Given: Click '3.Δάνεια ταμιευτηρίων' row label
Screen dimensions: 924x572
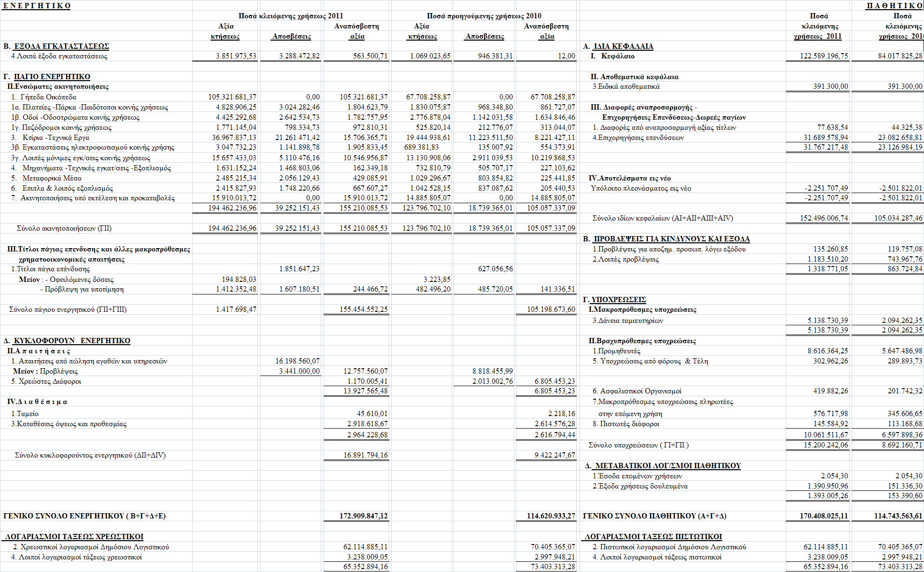Looking at the screenshot, I should pos(628,321).
